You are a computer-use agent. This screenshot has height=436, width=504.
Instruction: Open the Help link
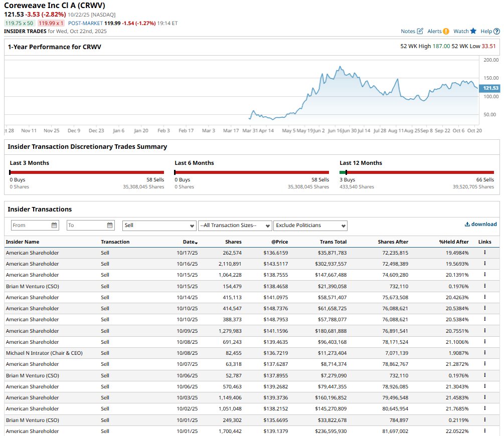click(486, 31)
